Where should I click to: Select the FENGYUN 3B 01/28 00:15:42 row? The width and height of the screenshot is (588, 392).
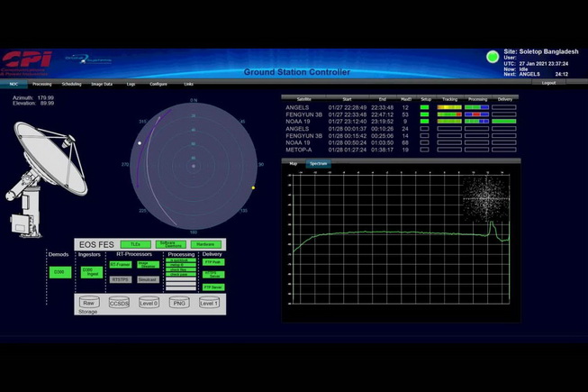401,136
